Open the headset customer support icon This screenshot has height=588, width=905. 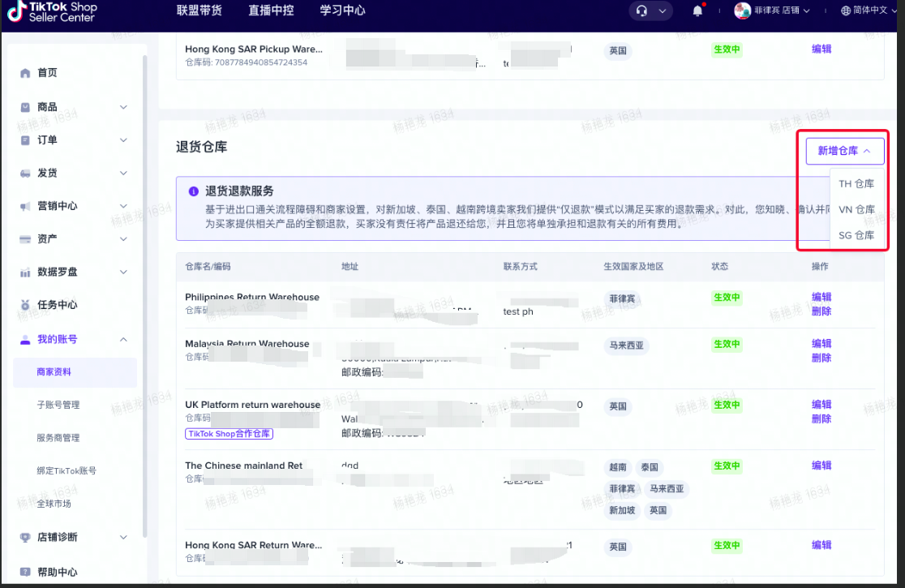[x=641, y=11]
